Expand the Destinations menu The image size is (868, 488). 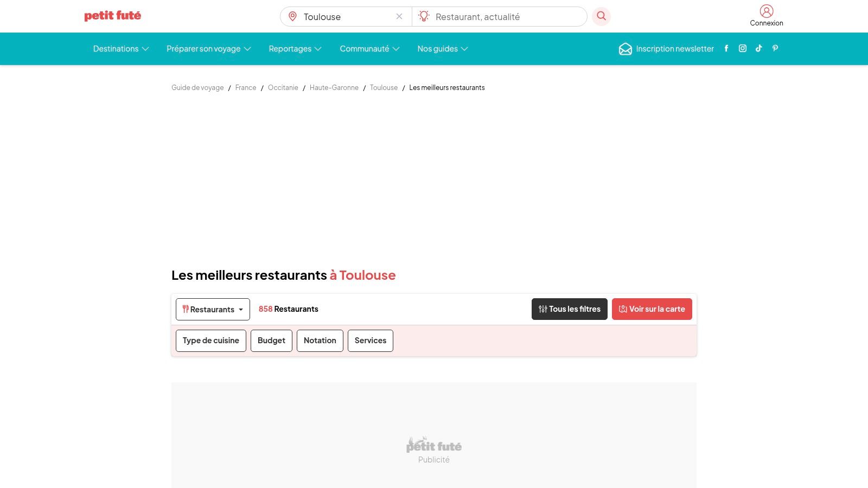click(x=121, y=49)
